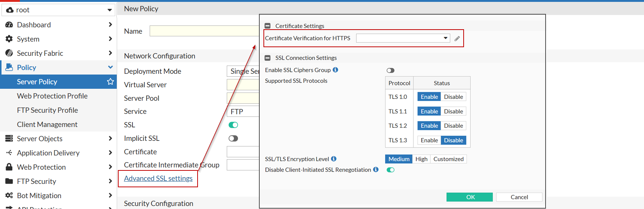Image resolution: width=644 pixels, height=209 pixels.
Task: Open the root account dropdown
Action: click(x=58, y=10)
